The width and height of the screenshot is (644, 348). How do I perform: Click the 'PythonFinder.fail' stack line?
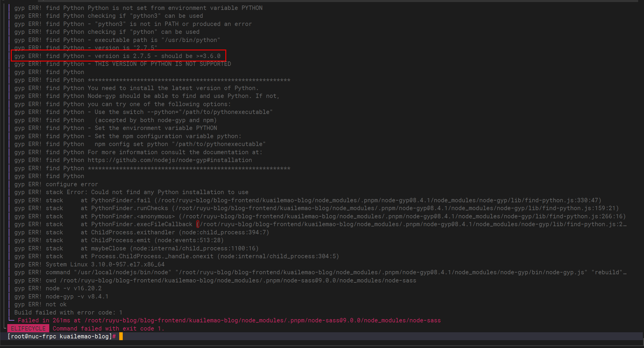308,200
